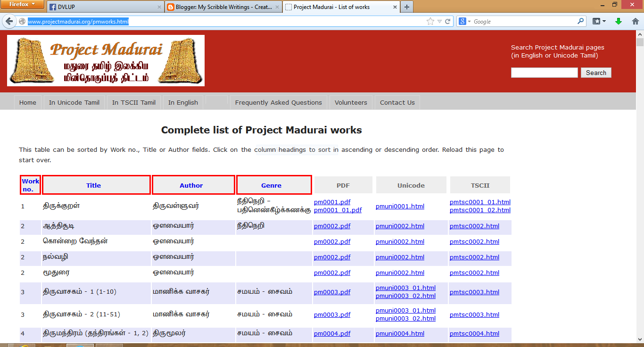Click the title cell கொன்றை வேந்தன்

point(75,241)
